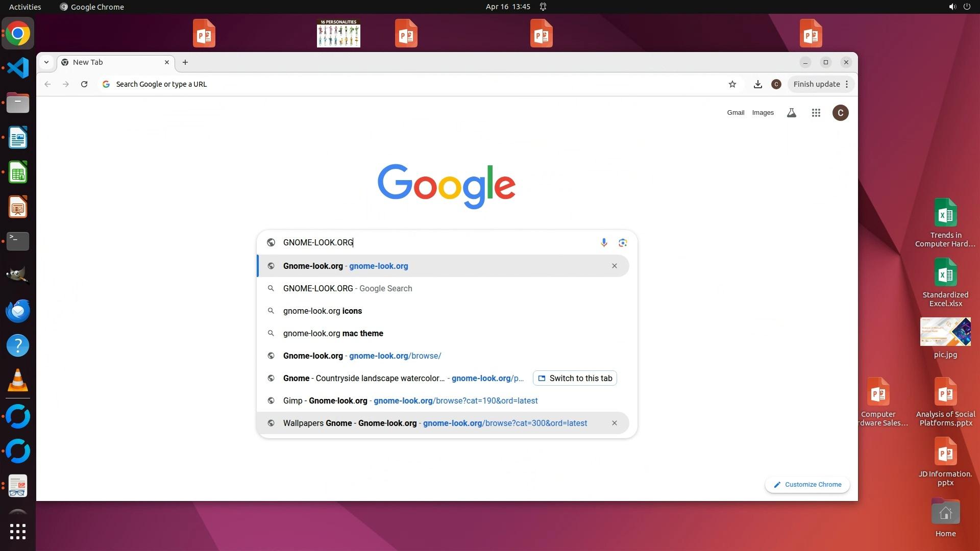Open system power menu in top bar
The image size is (980, 551).
pos(967,7)
